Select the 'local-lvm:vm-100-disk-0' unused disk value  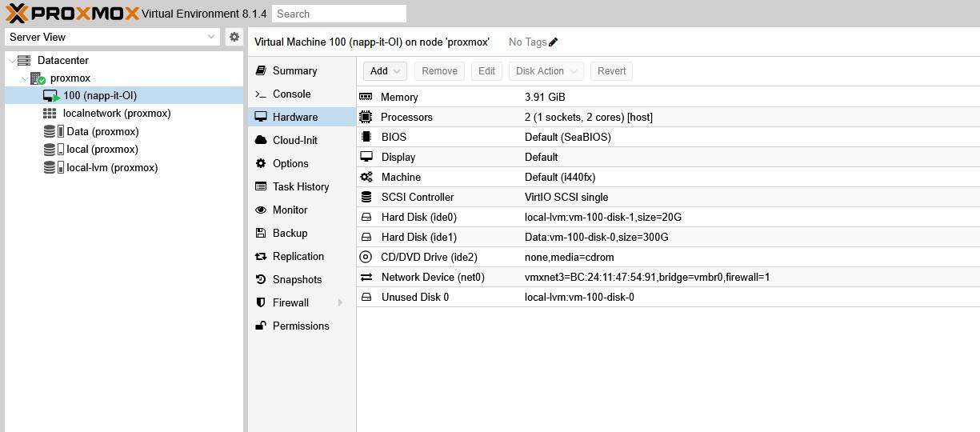579,297
